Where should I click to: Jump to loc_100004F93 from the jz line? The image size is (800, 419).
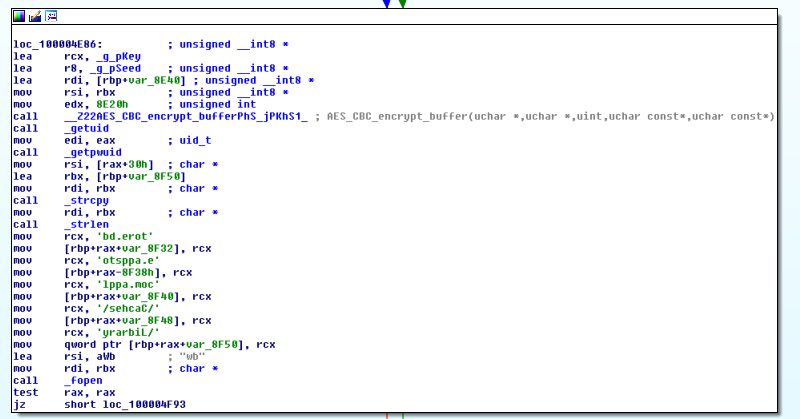144,405
